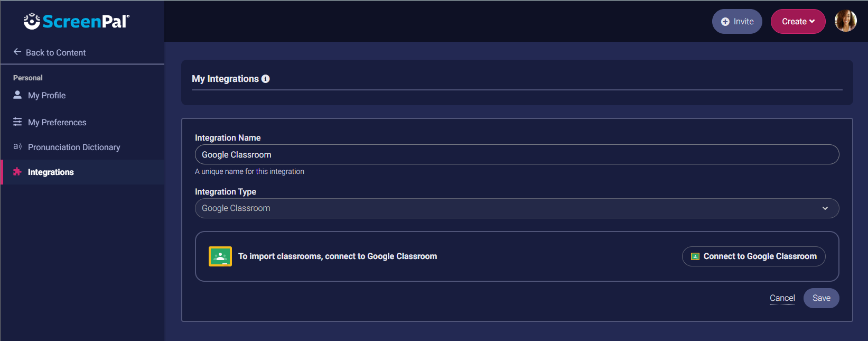This screenshot has height=341, width=868.
Task: Click the Integration Type chevron arrow
Action: [x=825, y=208]
